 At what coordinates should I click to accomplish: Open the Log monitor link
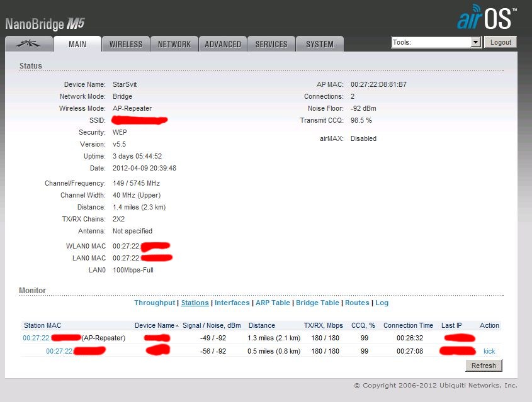pos(382,303)
